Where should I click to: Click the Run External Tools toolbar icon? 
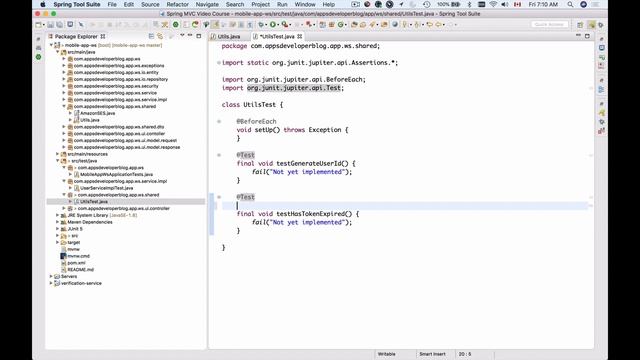[285, 25]
